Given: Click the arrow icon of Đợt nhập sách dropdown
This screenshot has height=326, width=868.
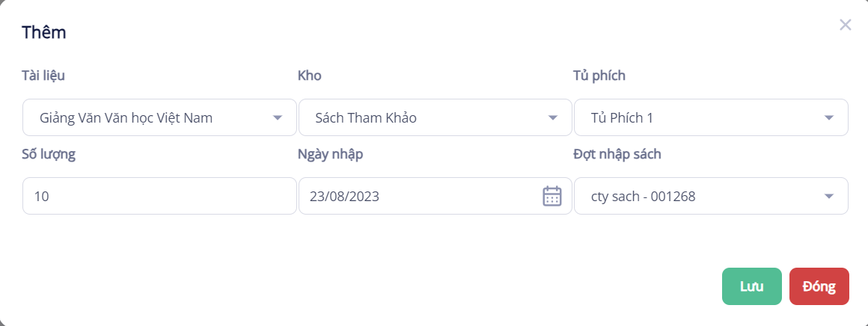Looking at the screenshot, I should [828, 196].
